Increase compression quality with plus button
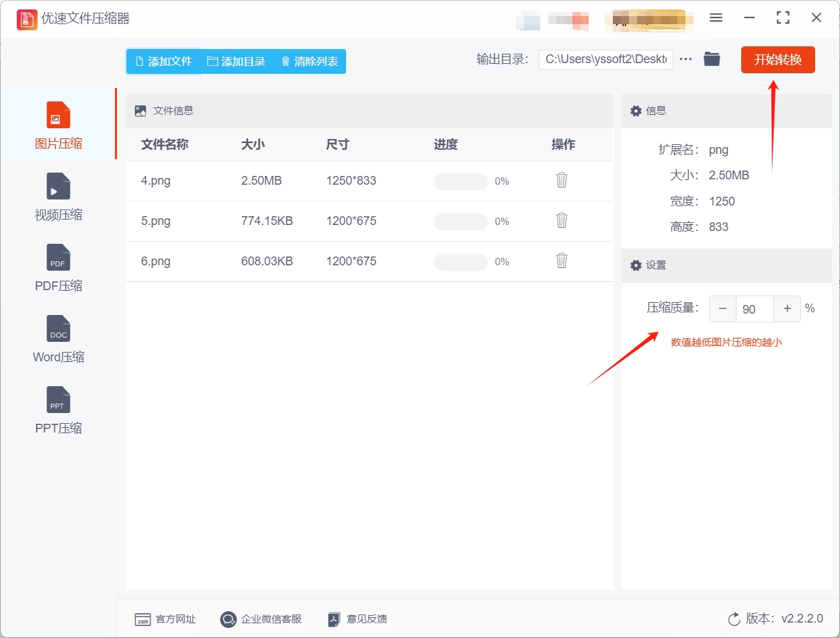840x638 pixels. click(787, 309)
